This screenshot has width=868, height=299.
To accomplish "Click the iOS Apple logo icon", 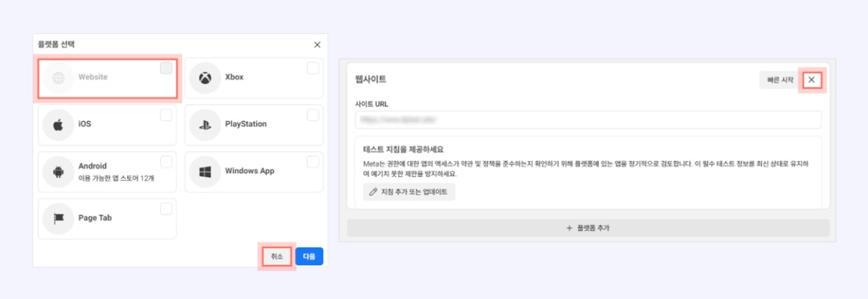I will coord(58,124).
